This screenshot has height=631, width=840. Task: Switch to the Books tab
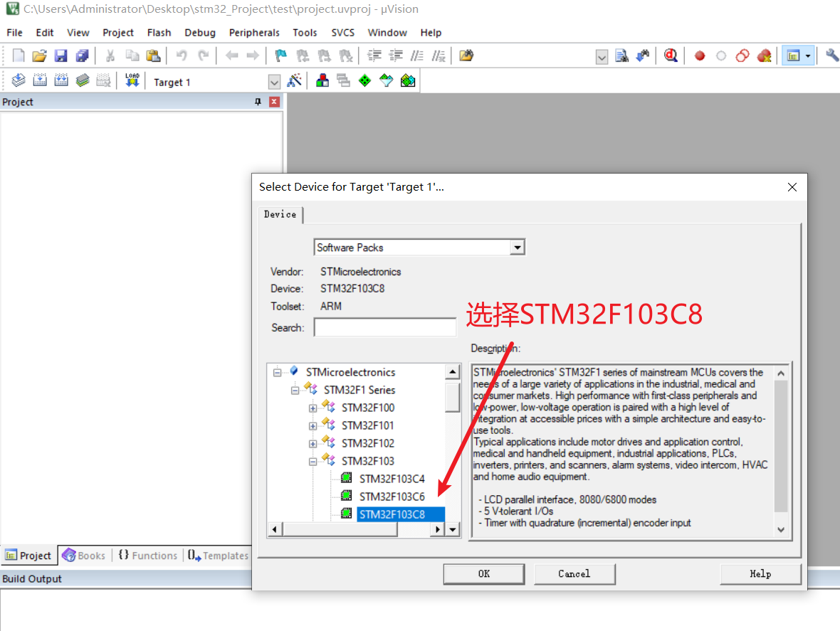(84, 556)
